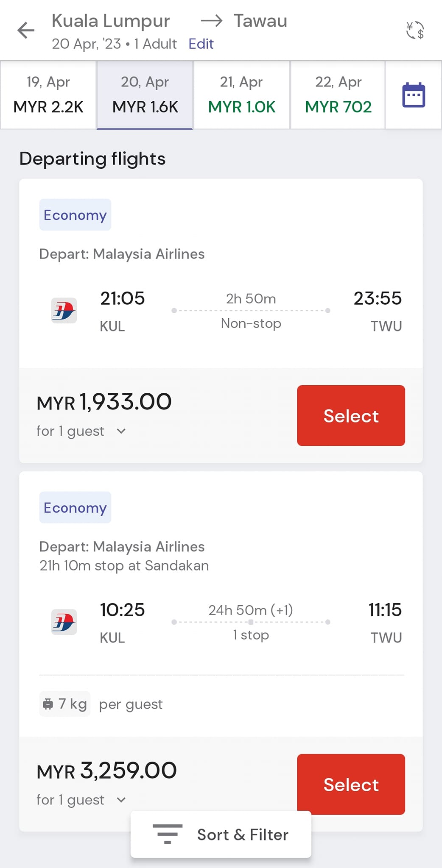Image resolution: width=442 pixels, height=868 pixels.
Task: Tap Malaysia Airlines logo on 21:05 flight
Action: point(64,311)
